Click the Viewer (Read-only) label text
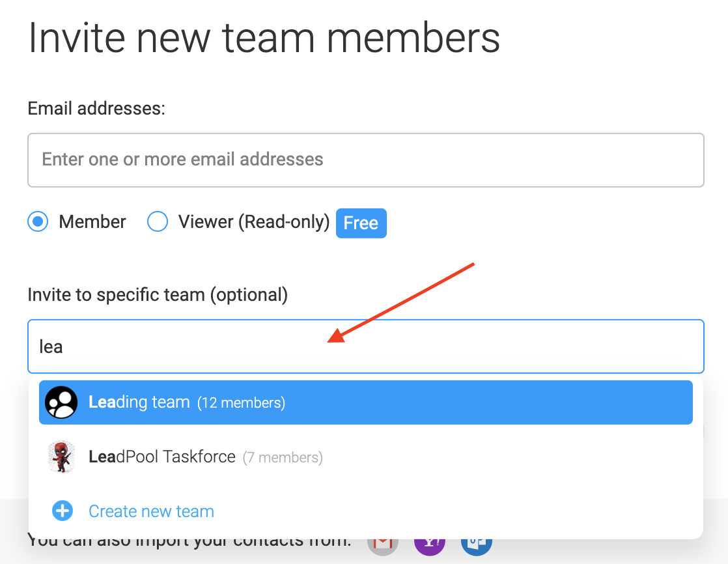The height and width of the screenshot is (564, 728). tap(254, 222)
